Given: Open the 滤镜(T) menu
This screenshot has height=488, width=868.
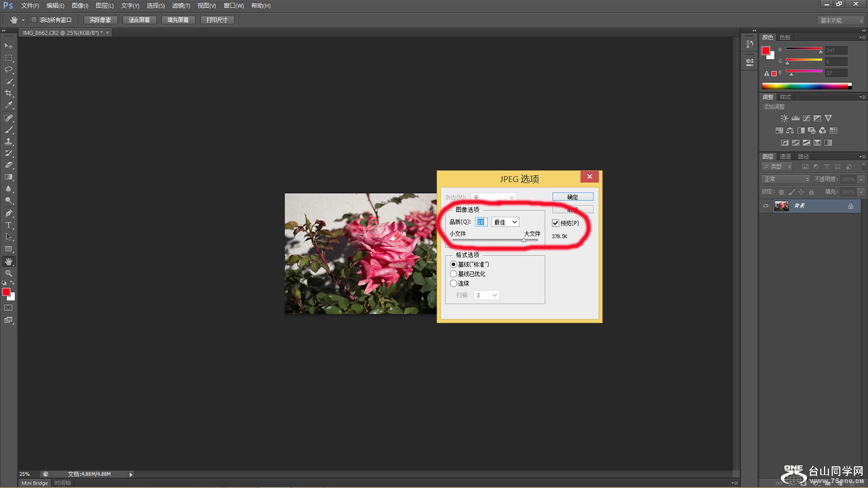Looking at the screenshot, I should click(181, 5).
